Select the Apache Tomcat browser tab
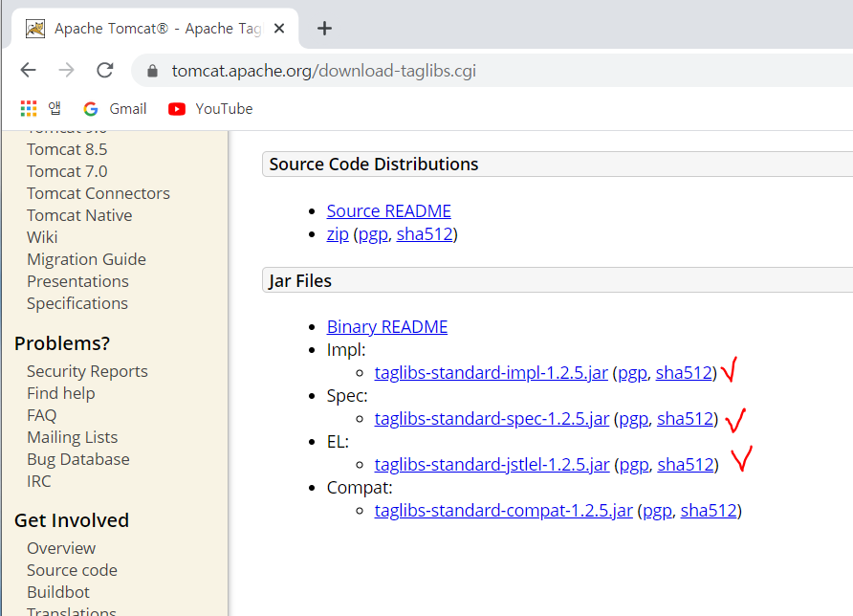 (155, 29)
